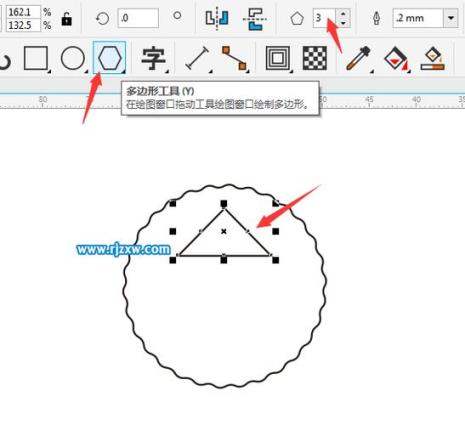Click the triangle's top-center selection handle

[224, 203]
